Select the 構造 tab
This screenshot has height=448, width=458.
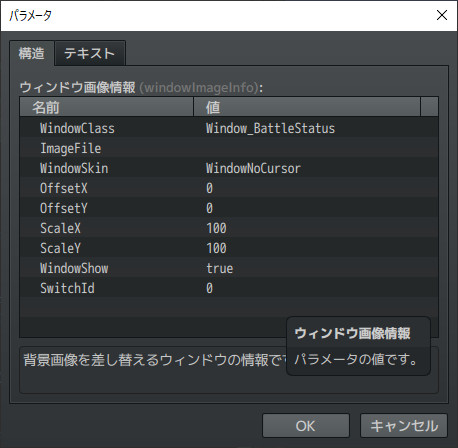click(32, 53)
